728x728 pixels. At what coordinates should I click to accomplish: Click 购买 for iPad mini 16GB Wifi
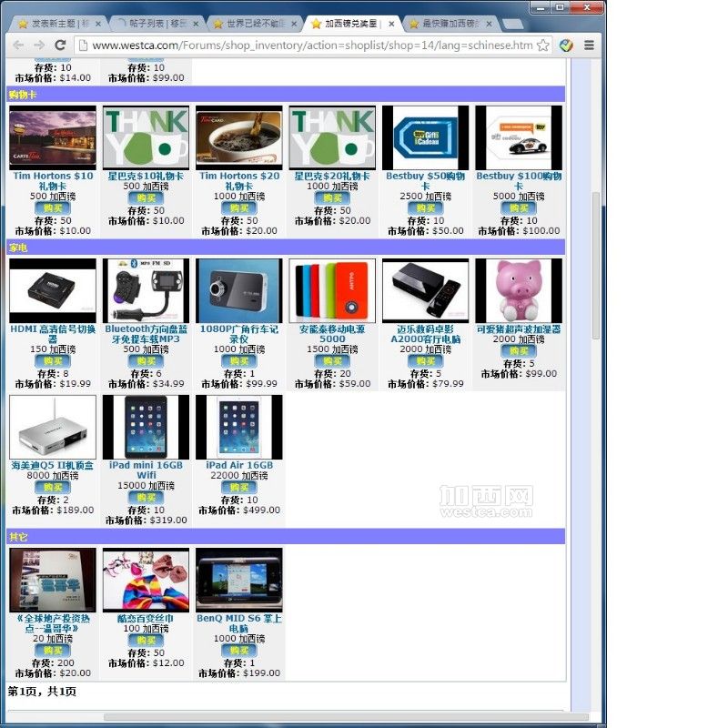tap(147, 497)
